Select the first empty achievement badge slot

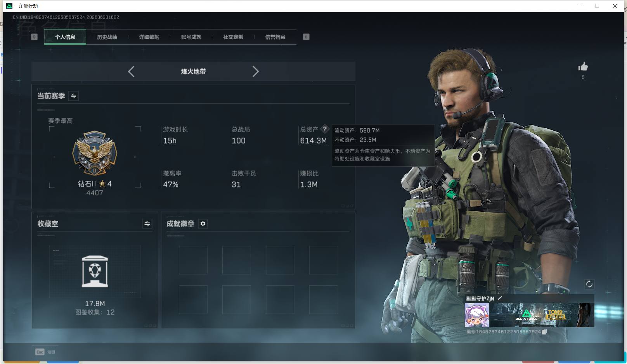coord(193,260)
